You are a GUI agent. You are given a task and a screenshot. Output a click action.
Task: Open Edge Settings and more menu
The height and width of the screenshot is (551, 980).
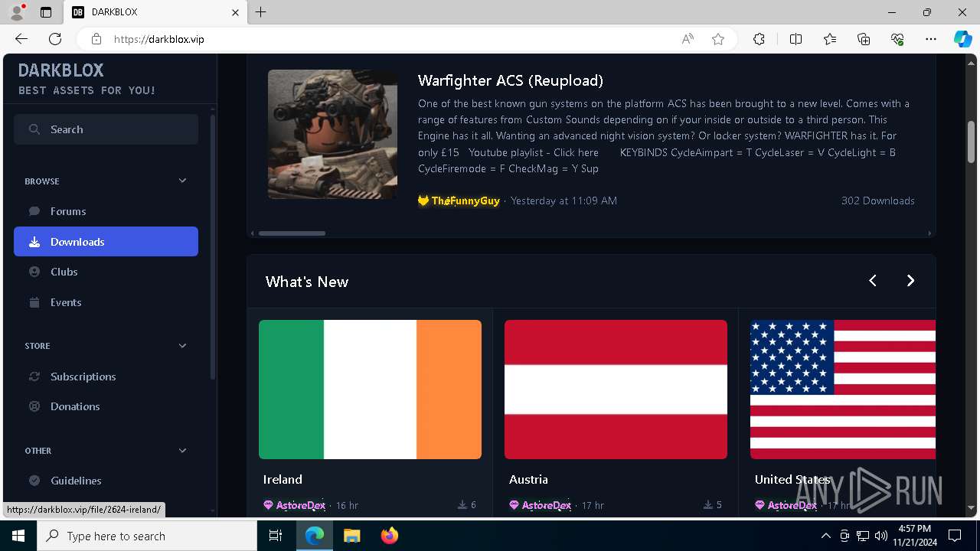[x=931, y=39]
